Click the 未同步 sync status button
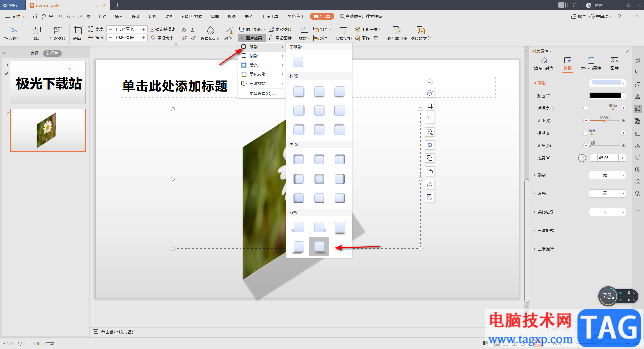644x349 pixels. coord(600,16)
